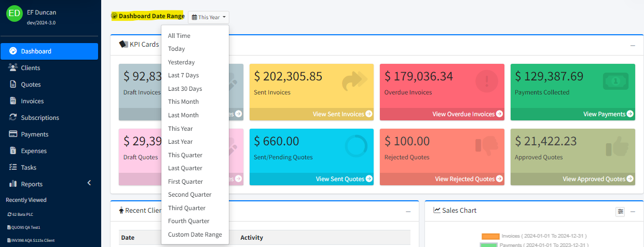
Task: Open recently viewed INV398 AQA S11Ss Client
Action: [31, 240]
